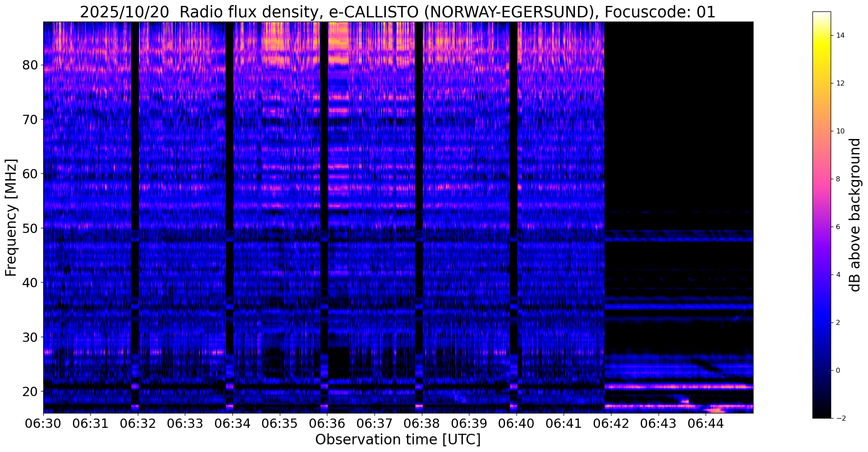
Task: Click the 06:35 time tick label
Action: pyautogui.click(x=279, y=423)
